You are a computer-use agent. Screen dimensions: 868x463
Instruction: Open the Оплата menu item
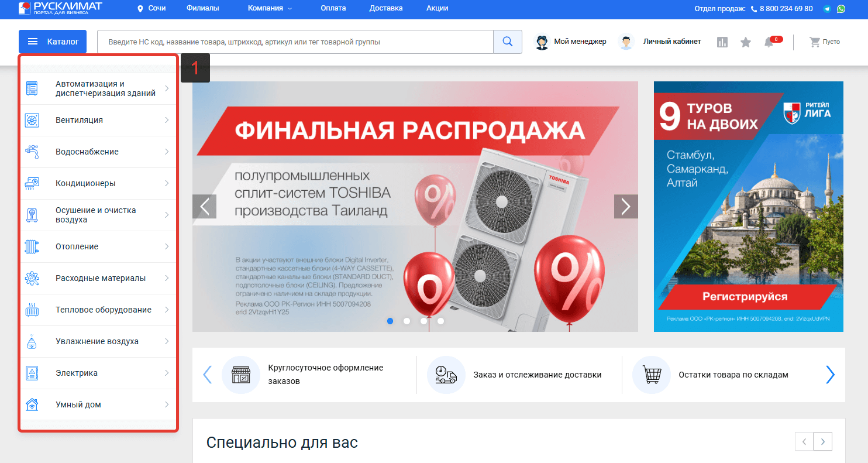pos(333,8)
